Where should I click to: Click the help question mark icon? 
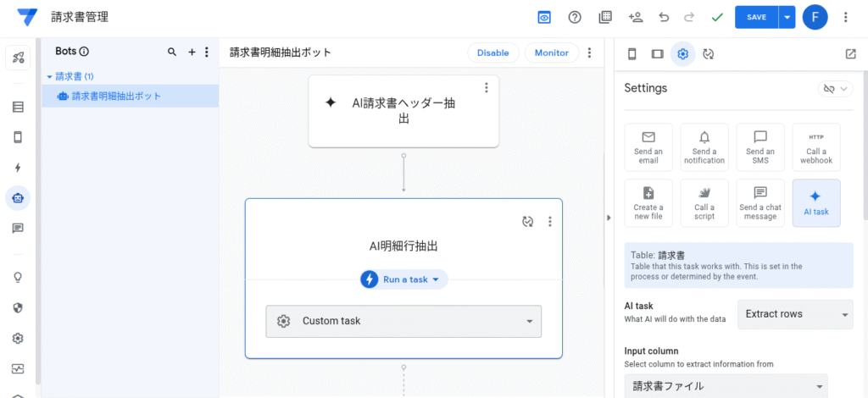tap(575, 17)
